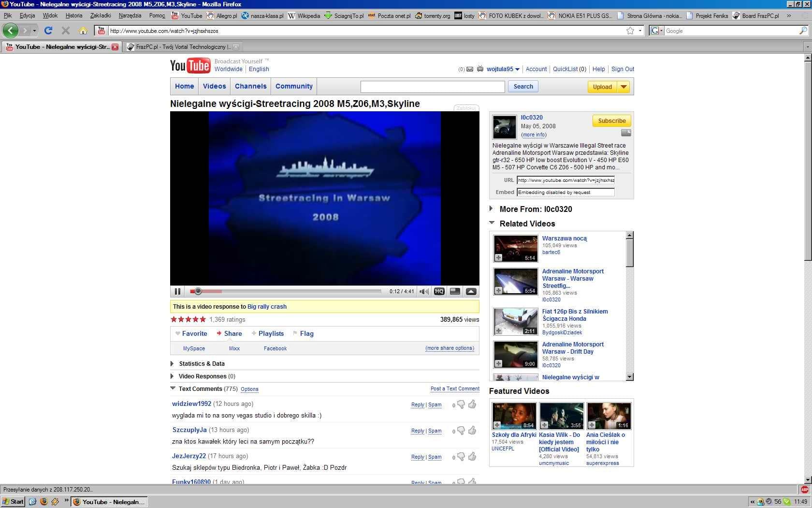This screenshot has width=812, height=508.
Task: Open the inbox mail icon
Action: point(469,69)
